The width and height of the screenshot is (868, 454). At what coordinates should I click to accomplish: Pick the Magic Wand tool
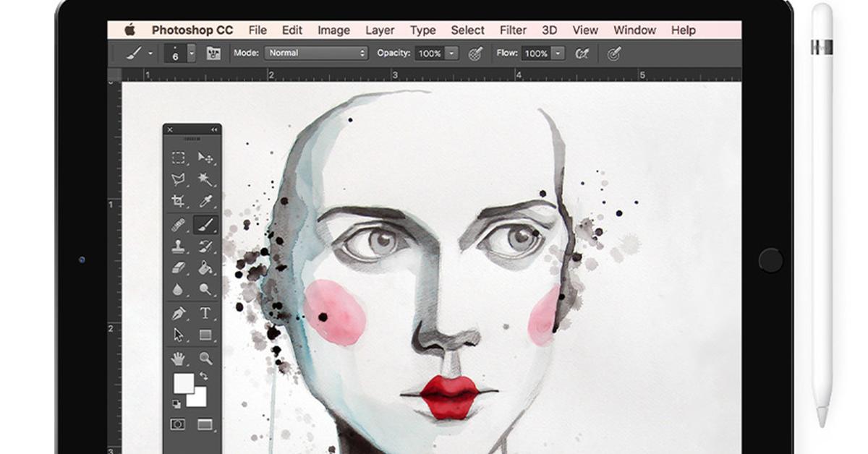coord(205,179)
